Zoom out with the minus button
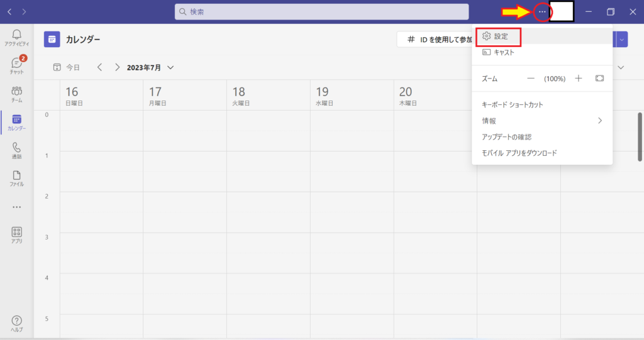This screenshot has width=644, height=340. pos(531,78)
